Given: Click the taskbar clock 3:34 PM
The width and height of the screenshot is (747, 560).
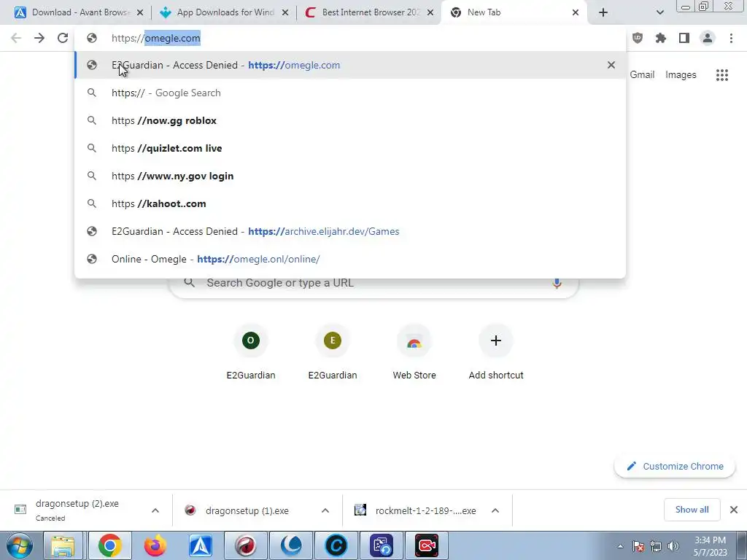Looking at the screenshot, I should point(710,546).
